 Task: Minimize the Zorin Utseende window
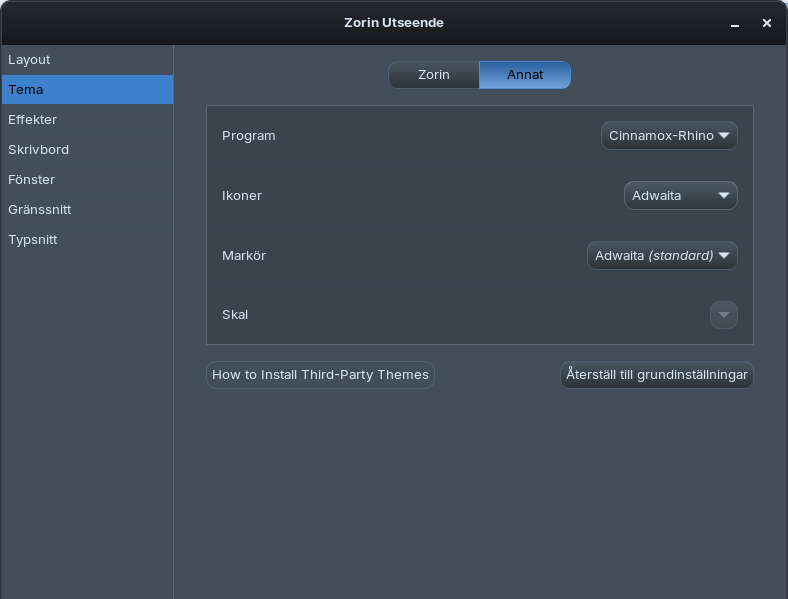click(x=735, y=24)
